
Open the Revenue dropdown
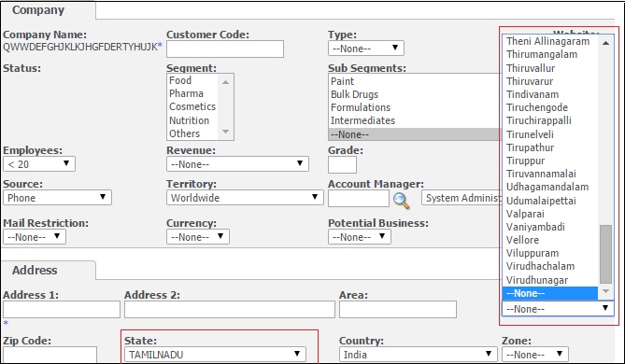tap(237, 164)
